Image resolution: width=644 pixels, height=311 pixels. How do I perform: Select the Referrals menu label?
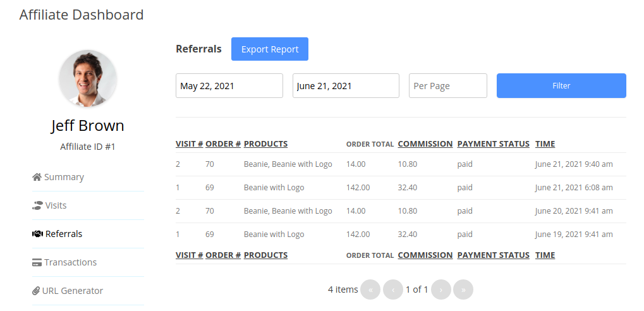[x=64, y=234]
